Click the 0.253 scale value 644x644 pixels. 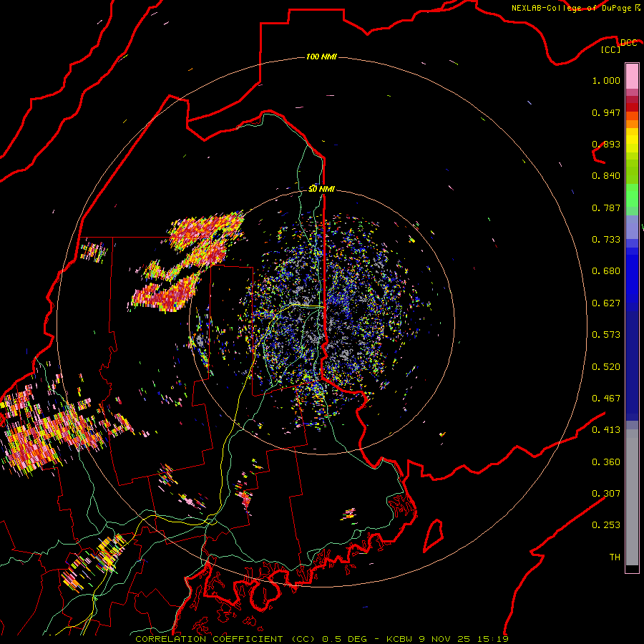click(606, 525)
